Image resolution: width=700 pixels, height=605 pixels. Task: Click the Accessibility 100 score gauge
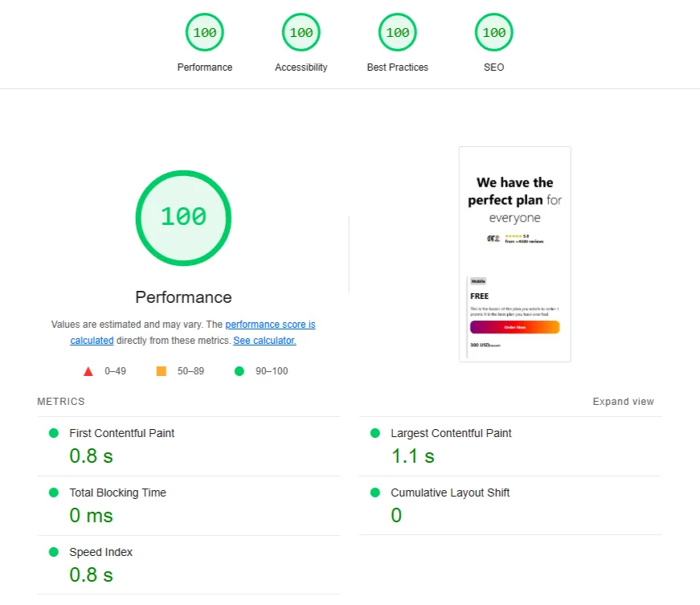tap(301, 32)
